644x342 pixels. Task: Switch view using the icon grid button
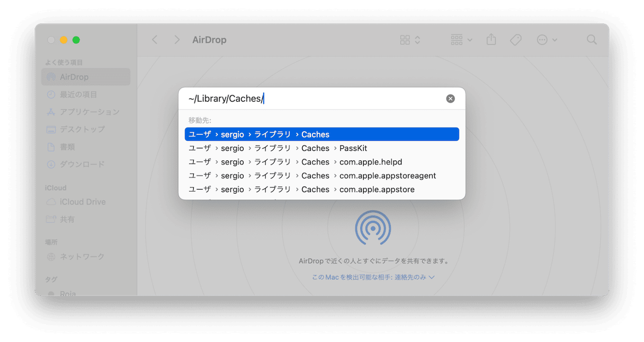click(405, 40)
